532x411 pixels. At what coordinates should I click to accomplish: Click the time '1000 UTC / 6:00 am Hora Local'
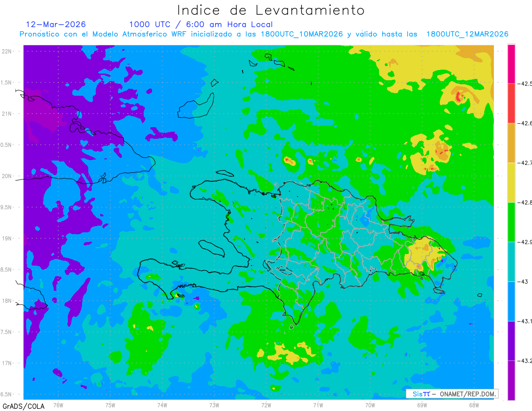[x=201, y=24]
